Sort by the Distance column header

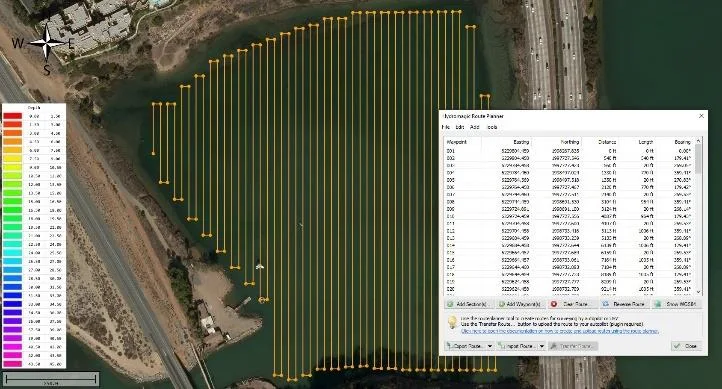pyautogui.click(x=601, y=142)
